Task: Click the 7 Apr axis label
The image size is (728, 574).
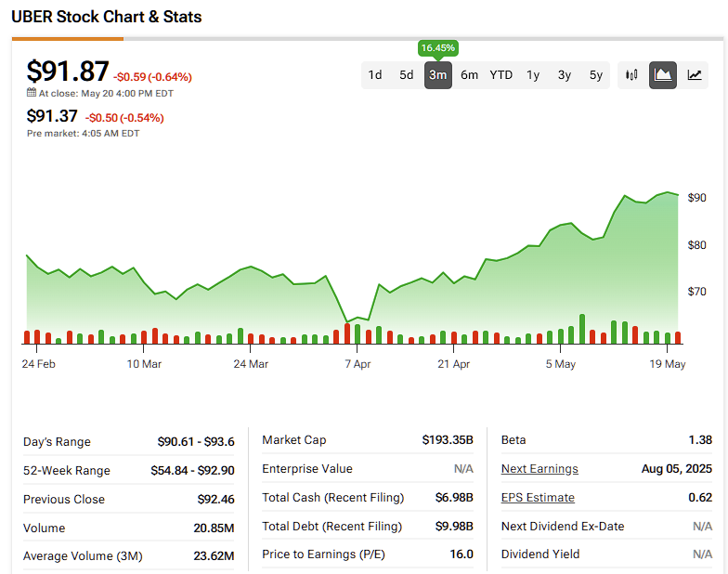Action: [x=357, y=364]
